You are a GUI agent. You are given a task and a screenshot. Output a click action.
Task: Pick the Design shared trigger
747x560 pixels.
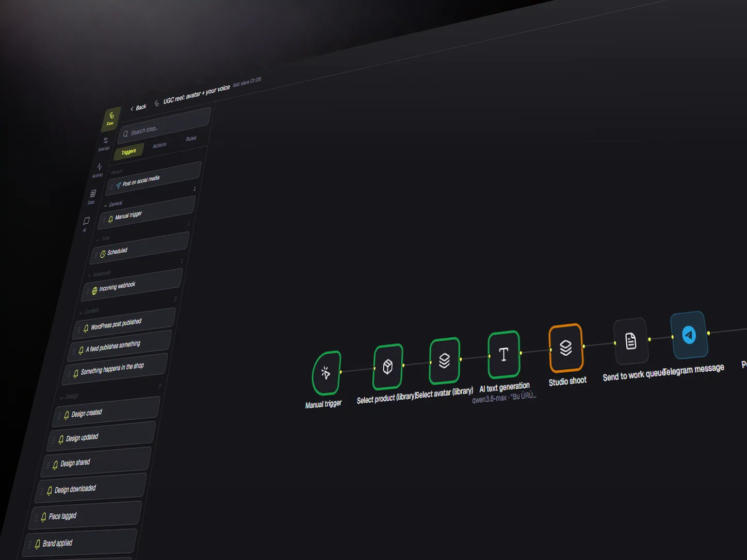(x=95, y=462)
